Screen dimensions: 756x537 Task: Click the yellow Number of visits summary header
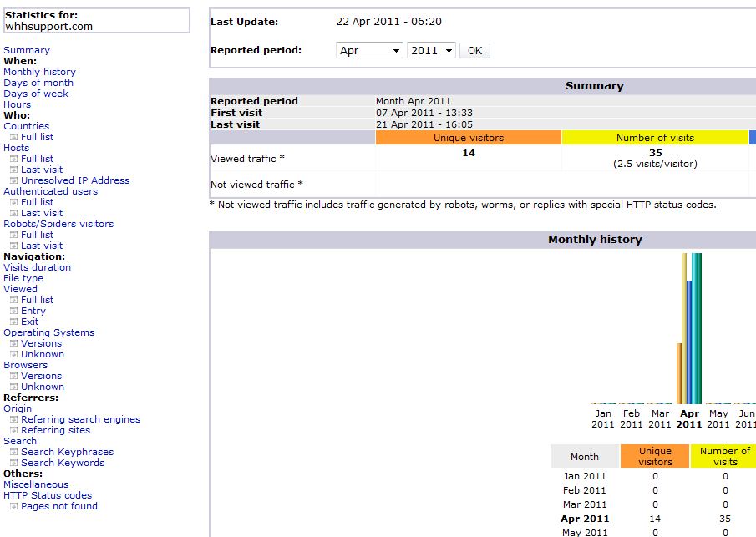click(x=655, y=138)
